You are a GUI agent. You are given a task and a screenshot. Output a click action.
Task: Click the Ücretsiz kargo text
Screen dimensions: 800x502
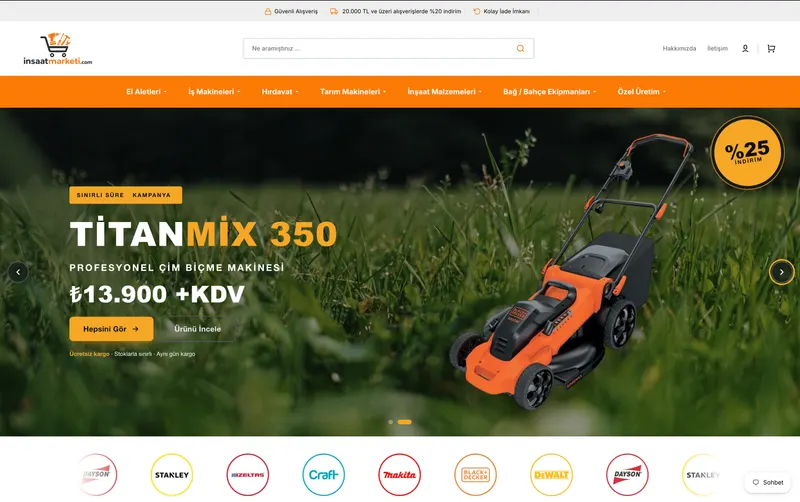pyautogui.click(x=89, y=354)
